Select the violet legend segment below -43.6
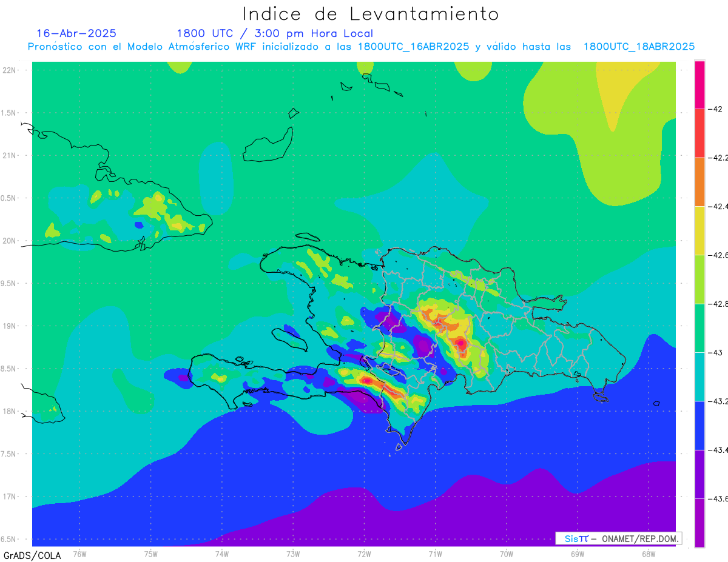 tap(699, 523)
